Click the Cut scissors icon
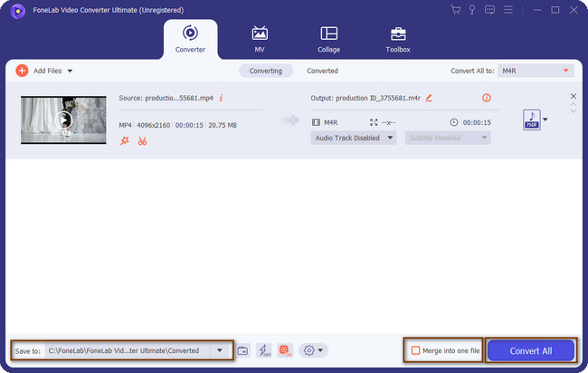588x373 pixels. click(142, 141)
